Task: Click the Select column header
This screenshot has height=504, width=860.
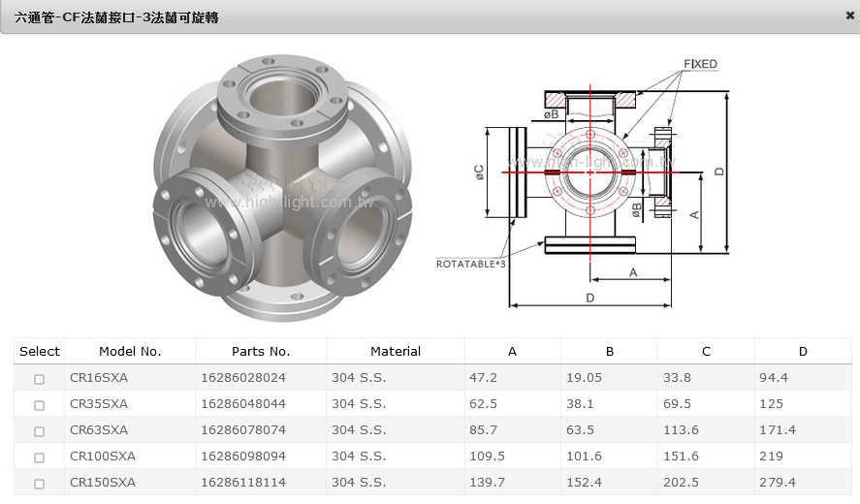Action: coord(40,352)
